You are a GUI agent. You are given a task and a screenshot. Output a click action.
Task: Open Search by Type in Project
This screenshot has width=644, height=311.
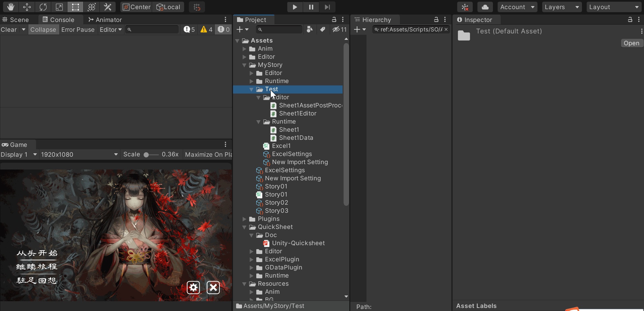[310, 30]
